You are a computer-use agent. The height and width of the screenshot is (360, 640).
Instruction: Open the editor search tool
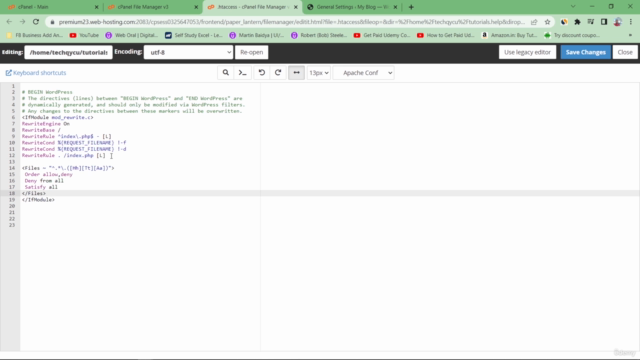(226, 73)
